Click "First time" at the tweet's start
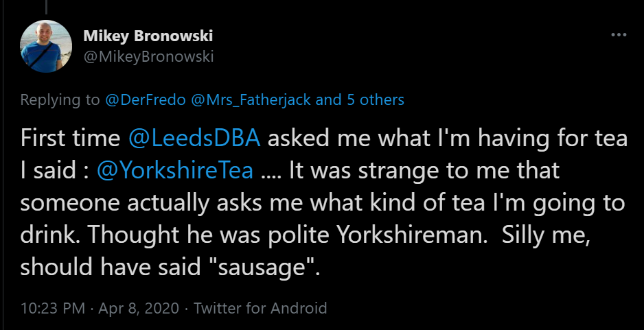 70,139
